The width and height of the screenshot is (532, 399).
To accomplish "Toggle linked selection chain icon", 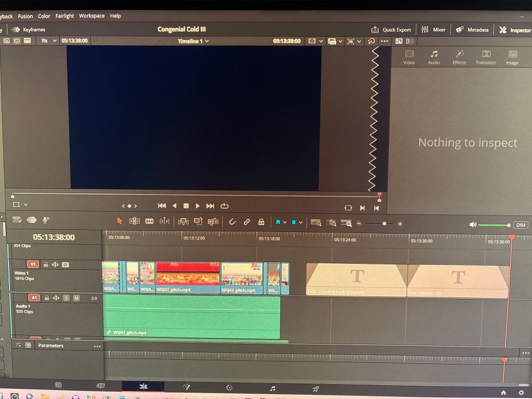I will coord(247,222).
